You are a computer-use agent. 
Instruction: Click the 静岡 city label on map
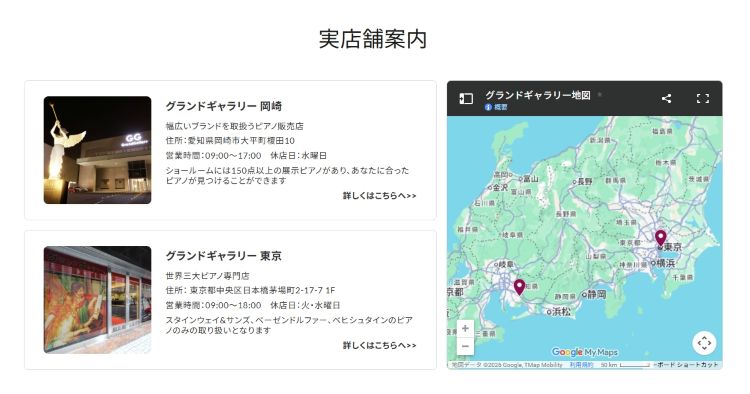coord(596,294)
